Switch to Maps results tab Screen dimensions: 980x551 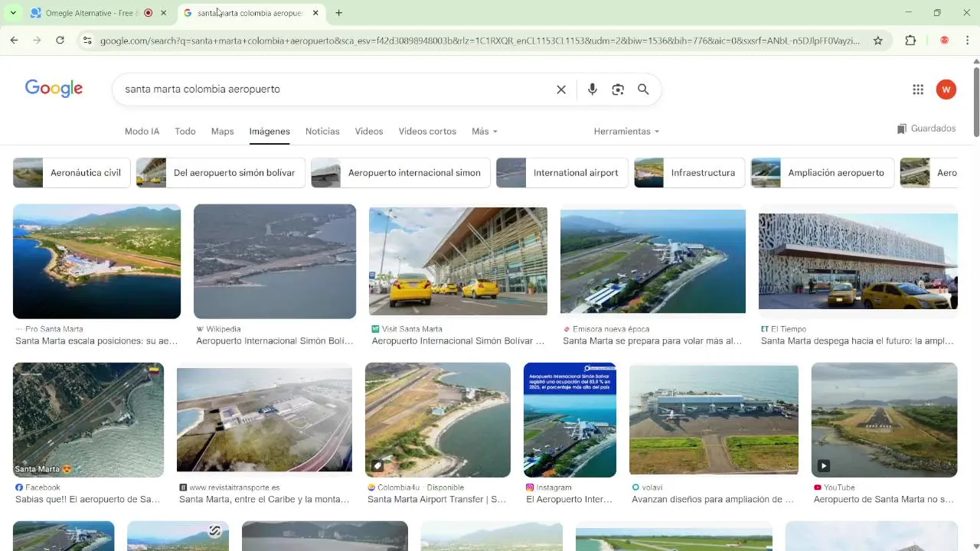(x=222, y=132)
